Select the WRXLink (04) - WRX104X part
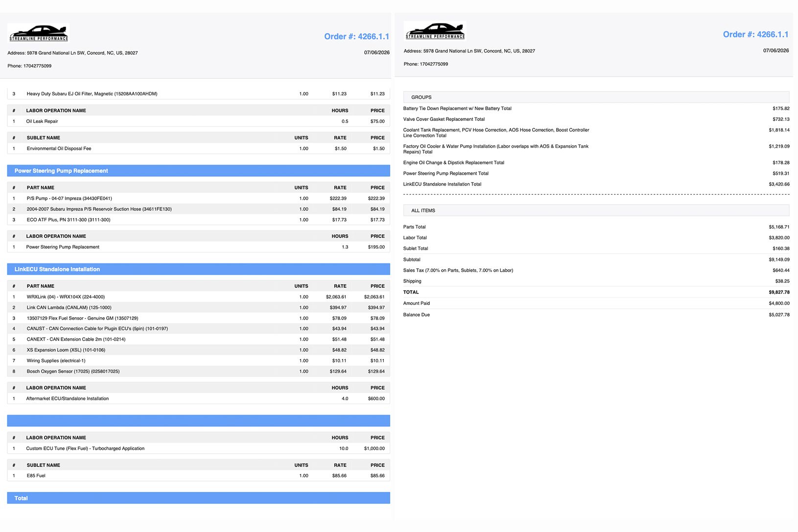 point(199,297)
